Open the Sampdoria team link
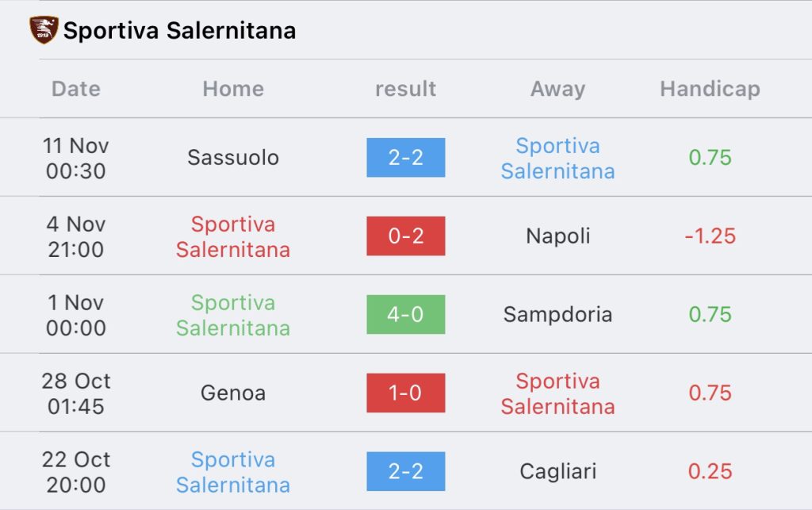This screenshot has width=812, height=510. tap(557, 314)
